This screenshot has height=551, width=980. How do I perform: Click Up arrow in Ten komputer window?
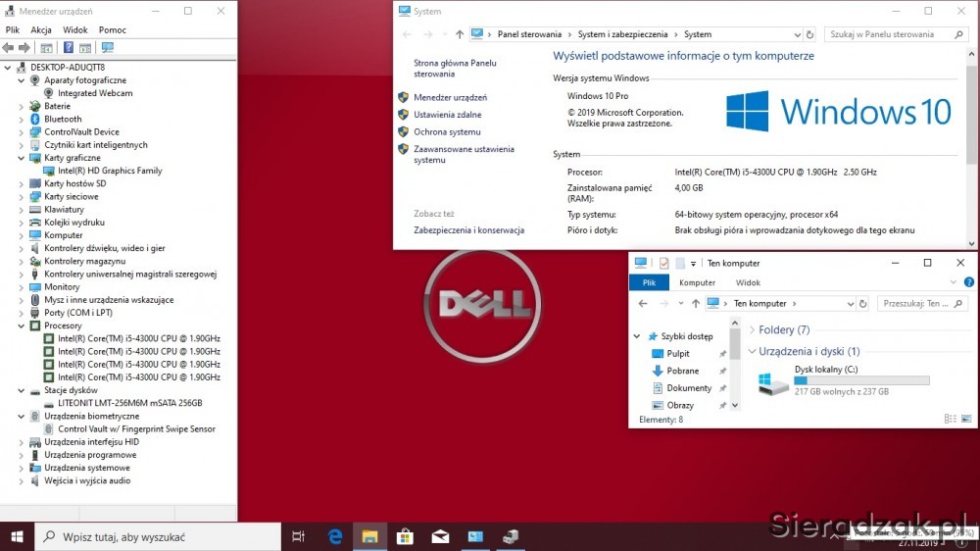click(696, 303)
